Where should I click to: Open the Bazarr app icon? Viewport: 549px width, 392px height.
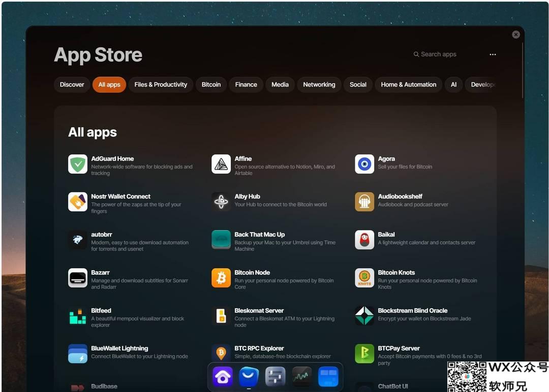click(78, 278)
